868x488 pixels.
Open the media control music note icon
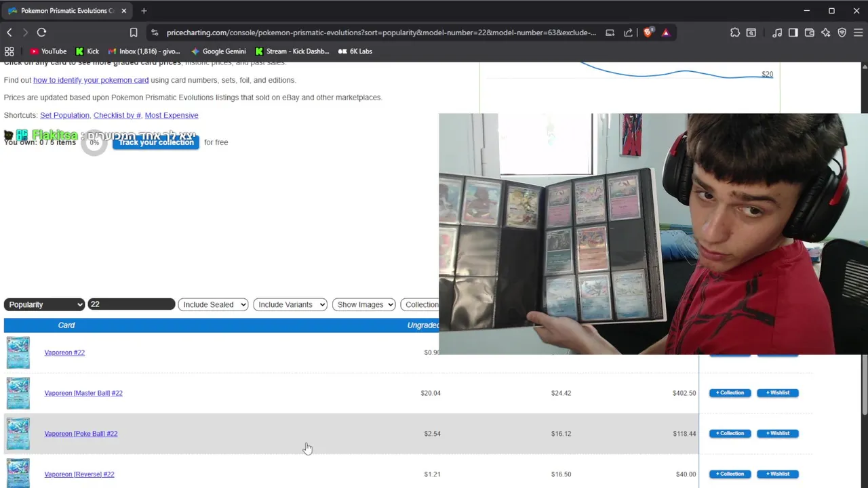coord(777,33)
